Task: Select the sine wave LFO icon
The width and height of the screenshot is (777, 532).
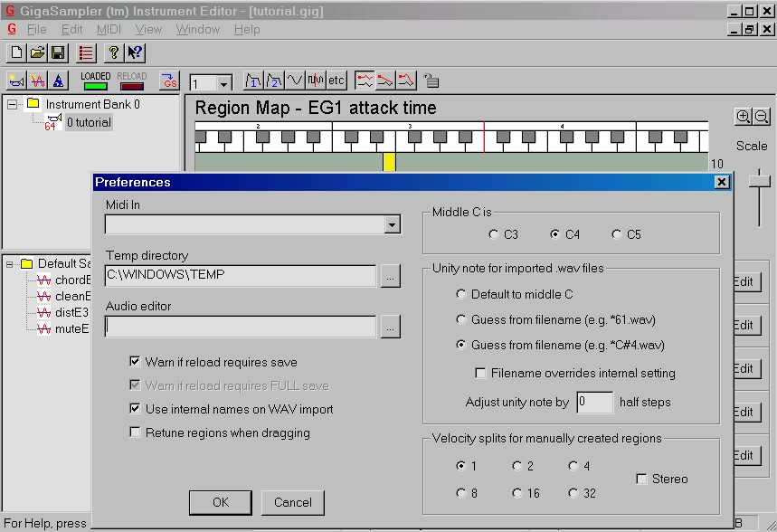Action: tap(295, 81)
